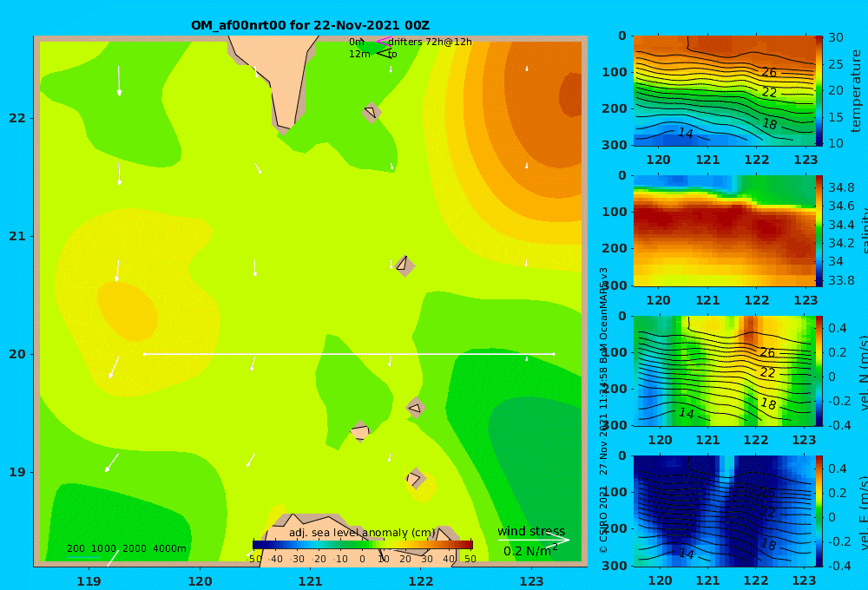Click the salinity colorbar
The width and height of the screenshot is (868, 590).
[x=819, y=231]
